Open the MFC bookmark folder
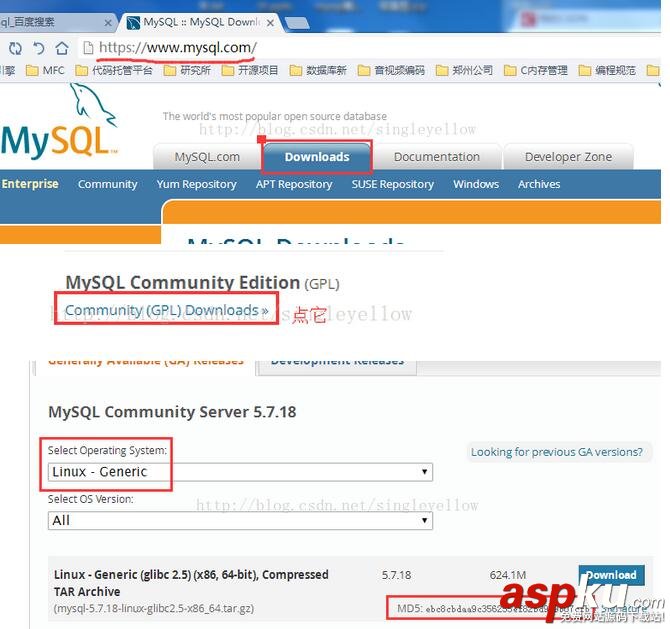This screenshot has height=629, width=670. [45, 70]
